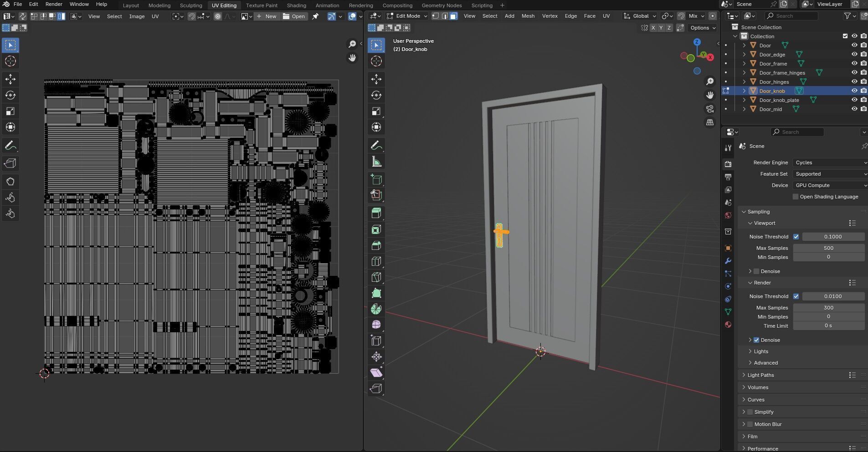Click render Noise Threshold value 0.0100
The height and width of the screenshot is (452, 868).
[x=833, y=296]
